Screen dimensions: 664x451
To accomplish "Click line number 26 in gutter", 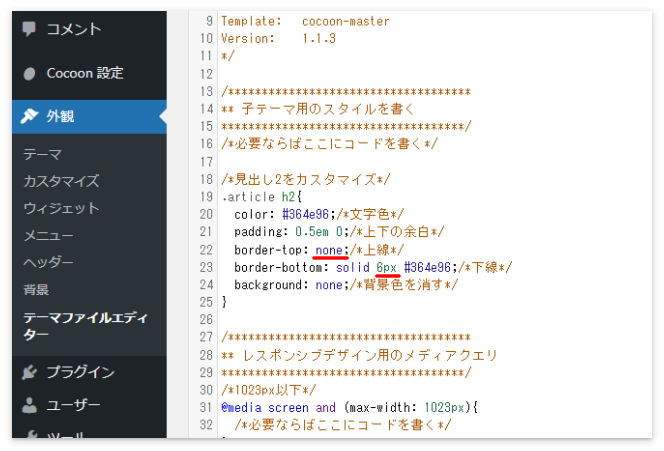I will [206, 319].
